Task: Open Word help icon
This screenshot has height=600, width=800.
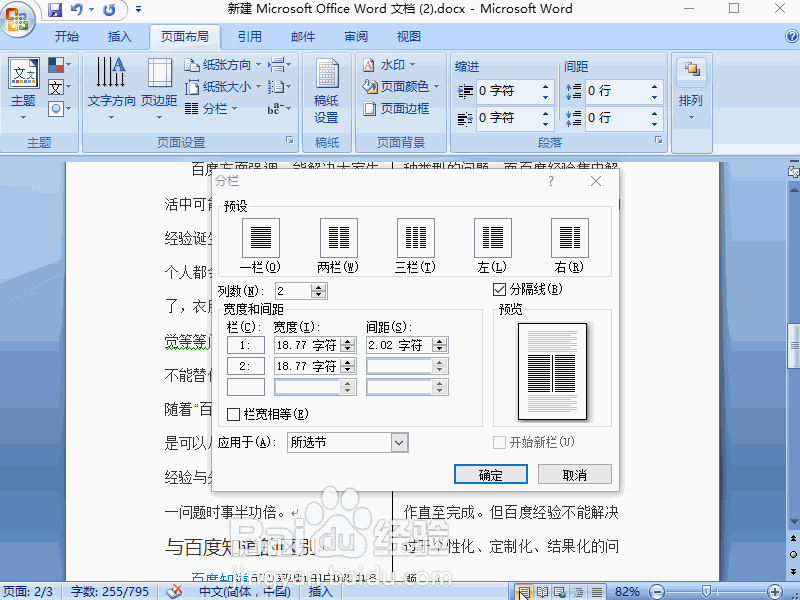Action: [x=792, y=36]
